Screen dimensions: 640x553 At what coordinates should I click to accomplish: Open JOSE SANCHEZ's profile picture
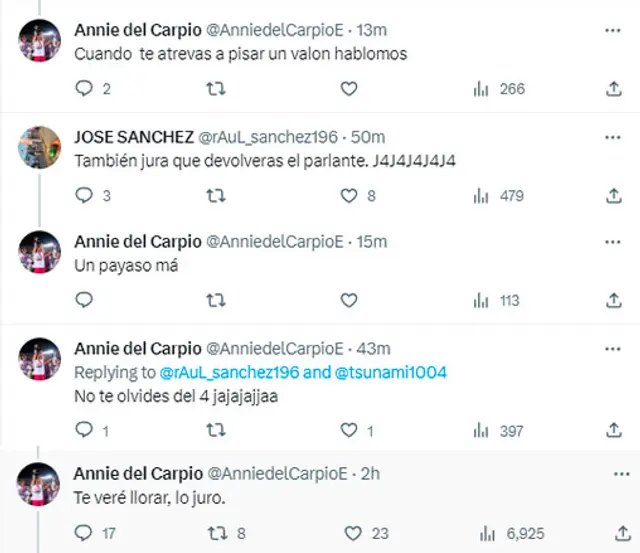tap(40, 147)
